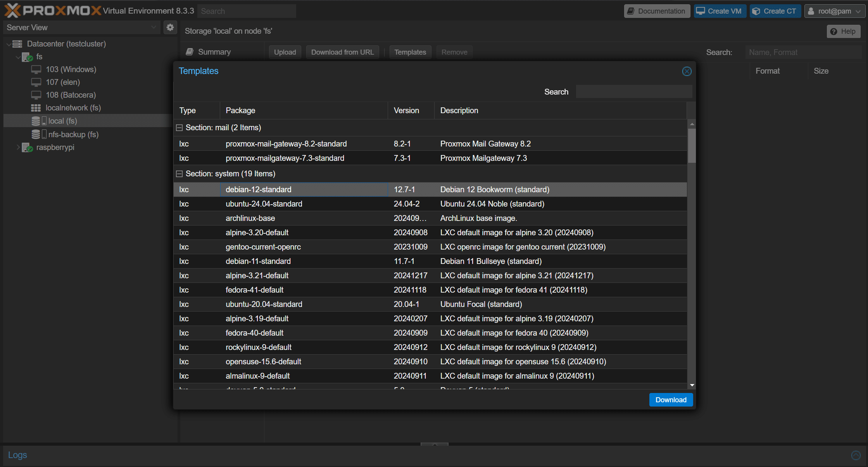The width and height of the screenshot is (868, 467).
Task: Select the archlinux-base template row
Action: click(430, 219)
